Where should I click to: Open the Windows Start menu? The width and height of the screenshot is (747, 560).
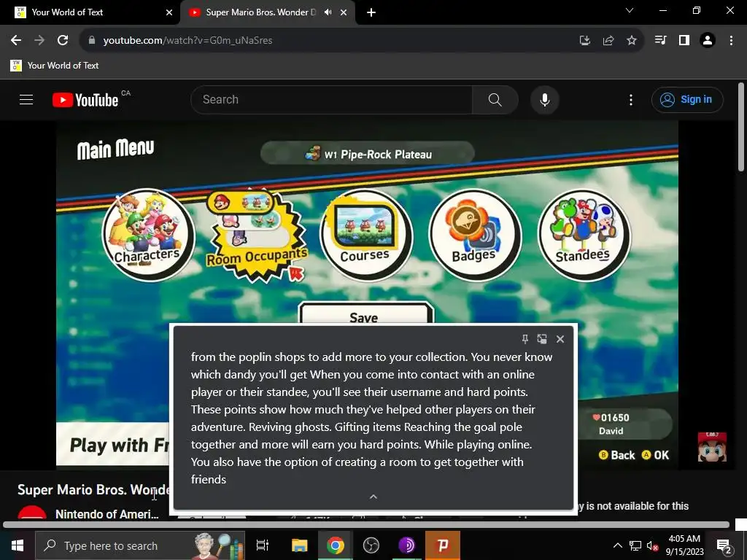point(18,545)
